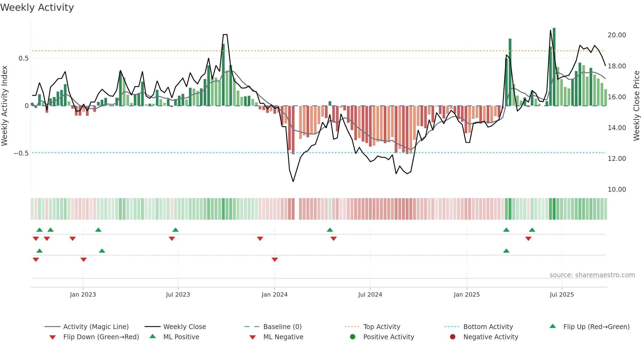Open the source: sharemaestro.com link
Image resolution: width=644 pixels, height=362 pixels.
(592, 275)
